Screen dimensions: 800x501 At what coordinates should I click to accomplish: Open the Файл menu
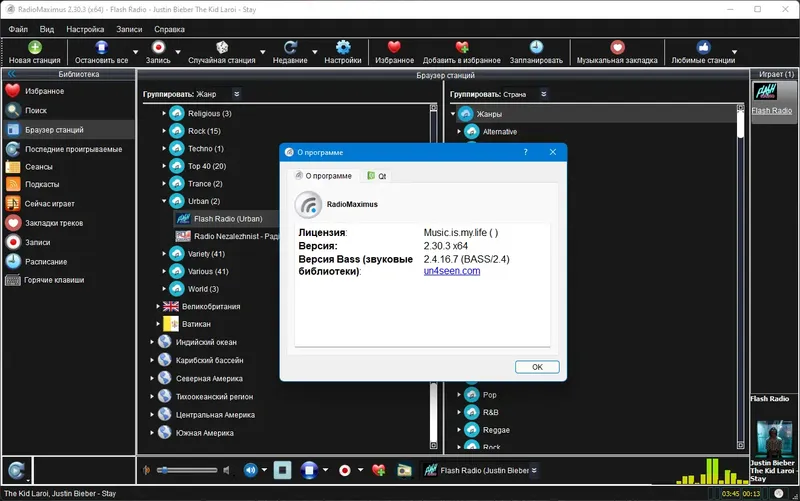(x=18, y=30)
